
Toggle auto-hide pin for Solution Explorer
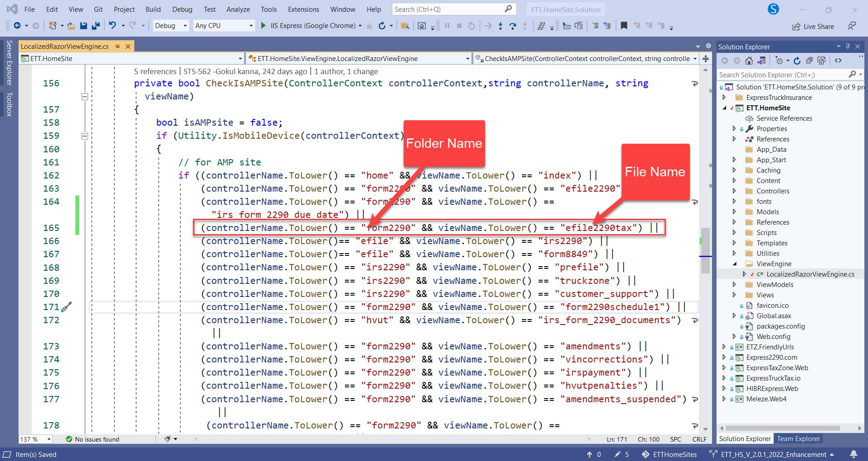tap(848, 46)
